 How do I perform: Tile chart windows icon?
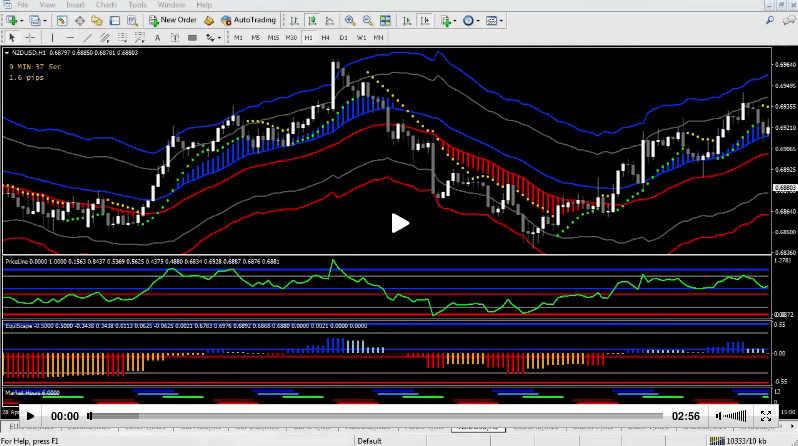(x=385, y=19)
